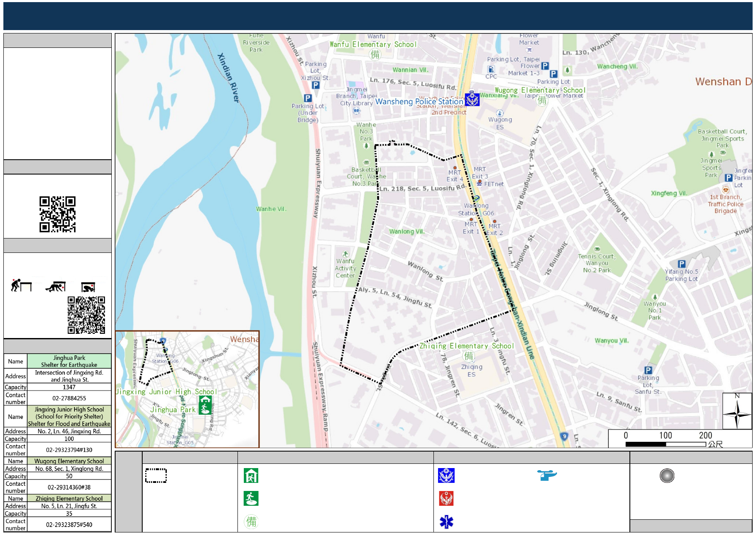Viewport: 756px width, 535px height.
Task: Click the lower QR code near earthquake pictograms
Action: (x=86, y=315)
